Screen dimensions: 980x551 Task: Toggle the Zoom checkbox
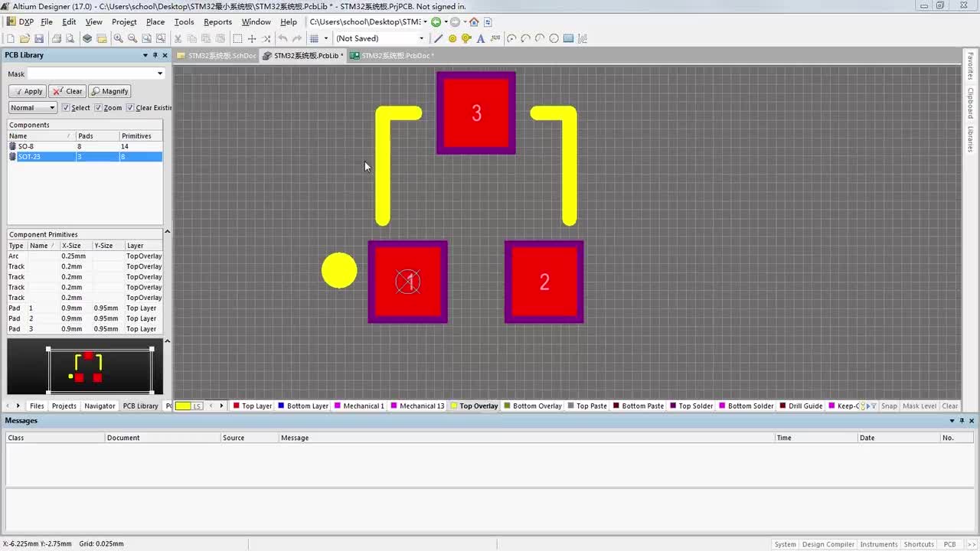pyautogui.click(x=98, y=108)
